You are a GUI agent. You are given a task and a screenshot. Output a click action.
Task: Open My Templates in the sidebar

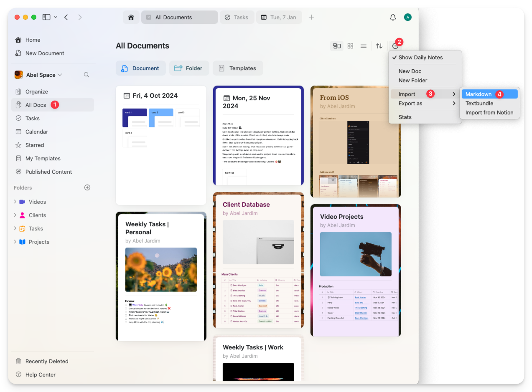point(53,159)
